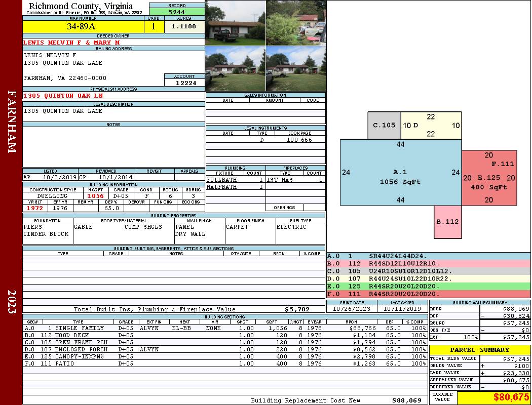
Task: Open the top-left house photo thumbnail
Action: pyautogui.click(x=236, y=23)
